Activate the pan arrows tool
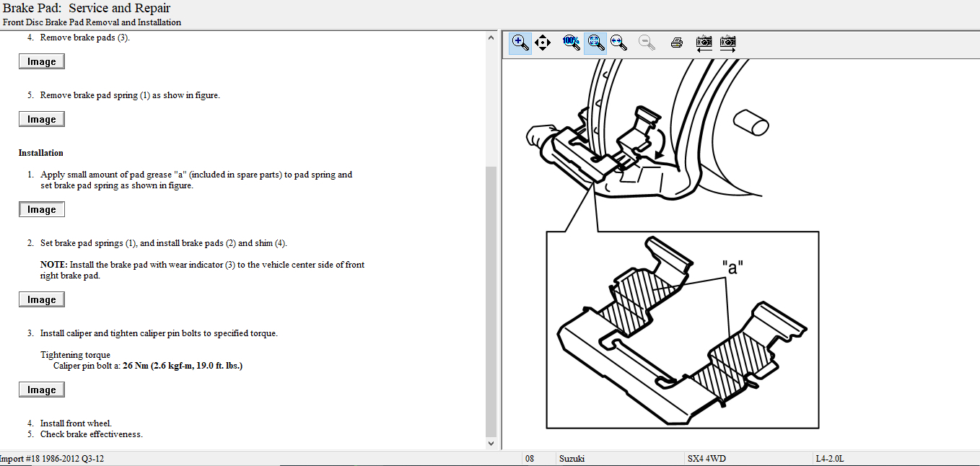Image resolution: width=980 pixels, height=466 pixels. click(543, 43)
